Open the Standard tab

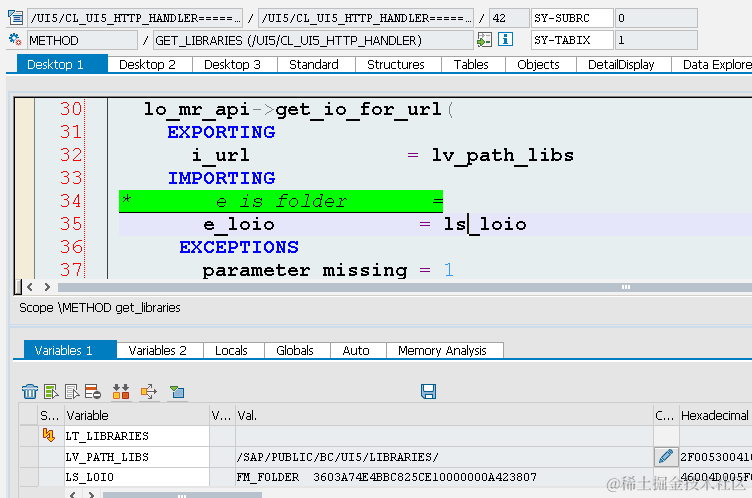(314, 65)
